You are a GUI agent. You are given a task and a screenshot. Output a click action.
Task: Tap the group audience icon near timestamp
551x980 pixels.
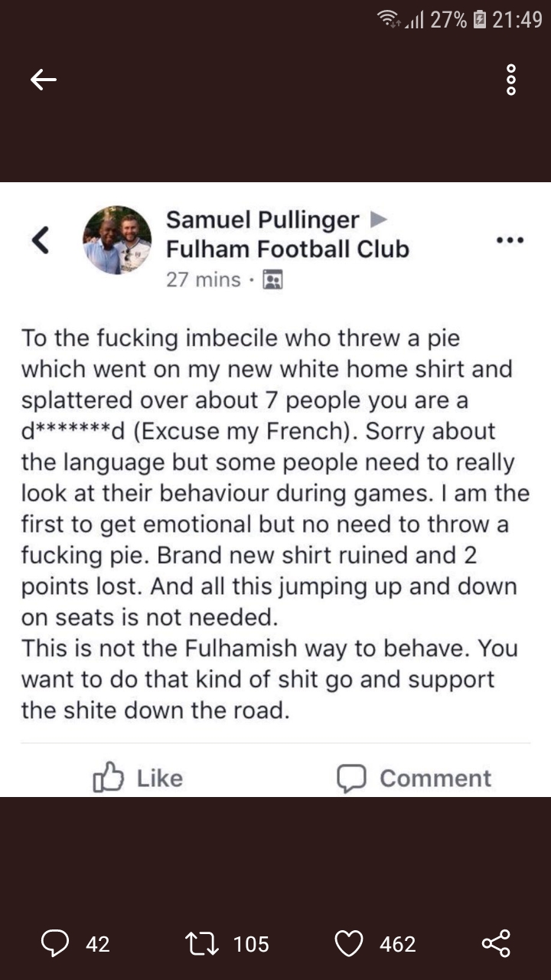pos(272,280)
